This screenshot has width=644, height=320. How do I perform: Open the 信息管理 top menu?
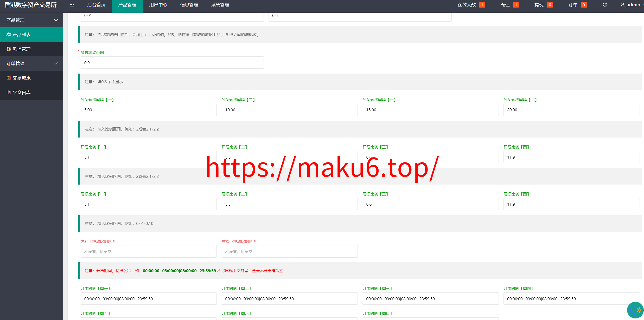pyautogui.click(x=189, y=5)
